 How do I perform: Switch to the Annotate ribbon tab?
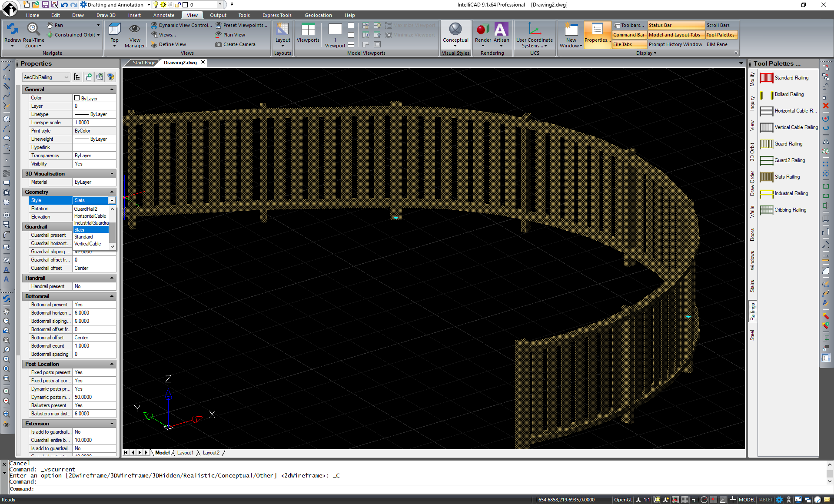coord(163,15)
